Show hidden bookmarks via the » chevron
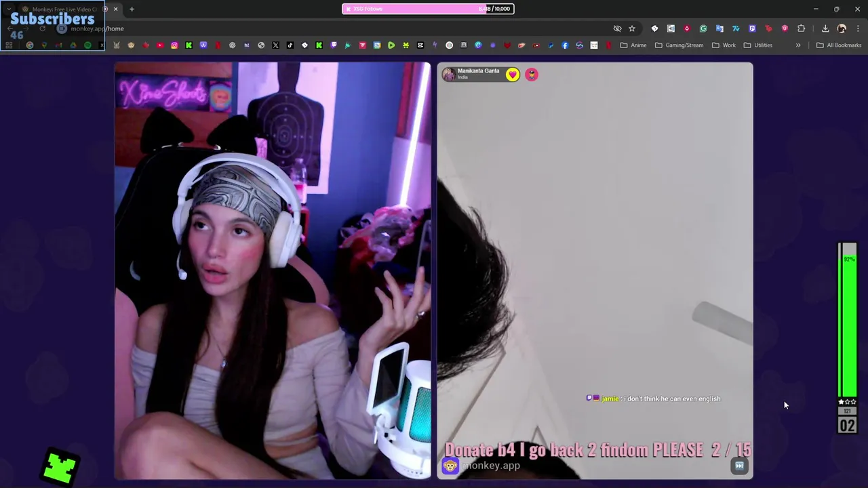Image resolution: width=868 pixels, height=488 pixels. click(x=798, y=45)
